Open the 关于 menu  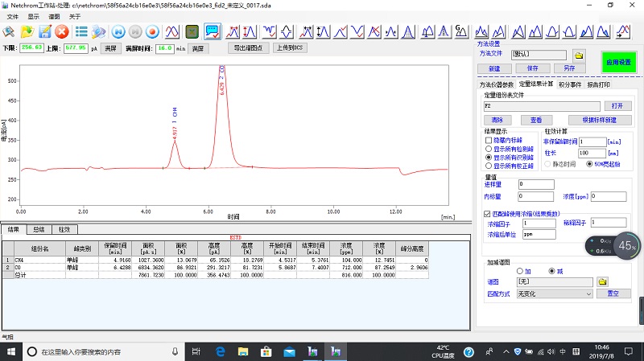coord(75,17)
